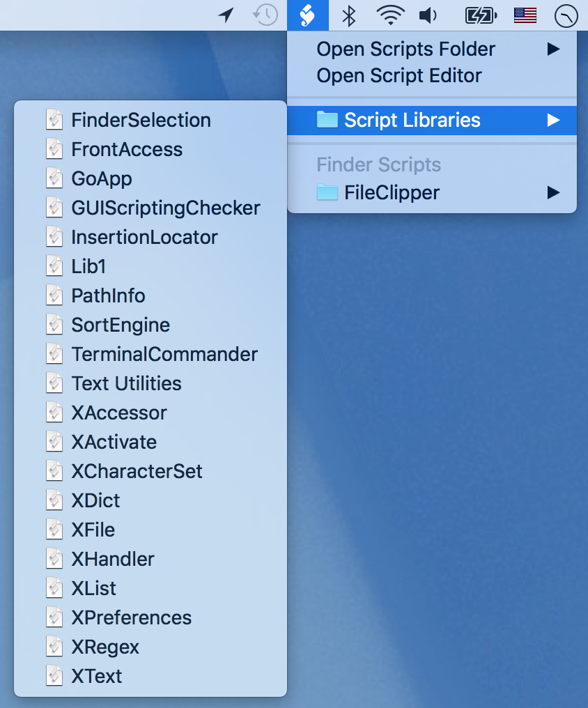This screenshot has height=708, width=588.
Task: Open the volume speaker icon
Action: point(428,15)
